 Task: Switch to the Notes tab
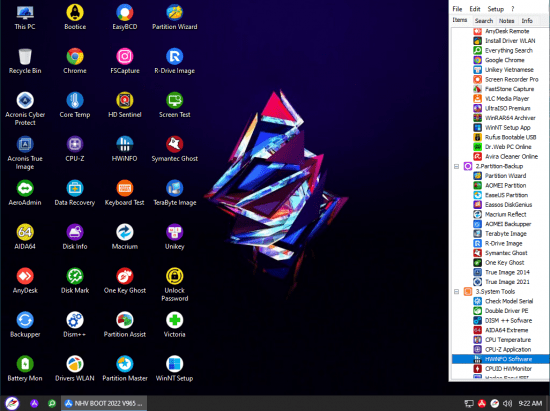tap(506, 21)
